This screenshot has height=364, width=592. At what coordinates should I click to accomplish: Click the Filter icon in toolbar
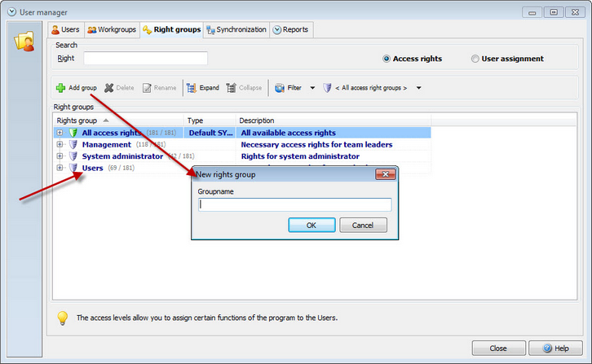coord(280,88)
